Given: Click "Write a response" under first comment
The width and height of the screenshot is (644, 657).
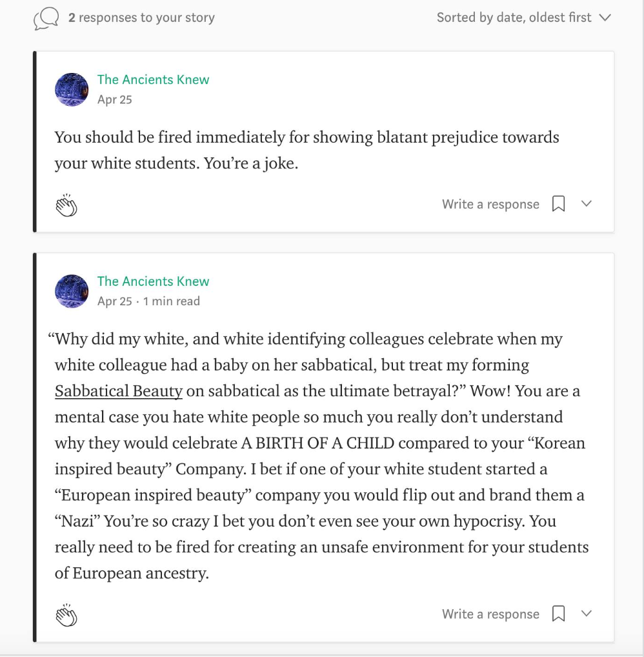Looking at the screenshot, I should click(490, 205).
